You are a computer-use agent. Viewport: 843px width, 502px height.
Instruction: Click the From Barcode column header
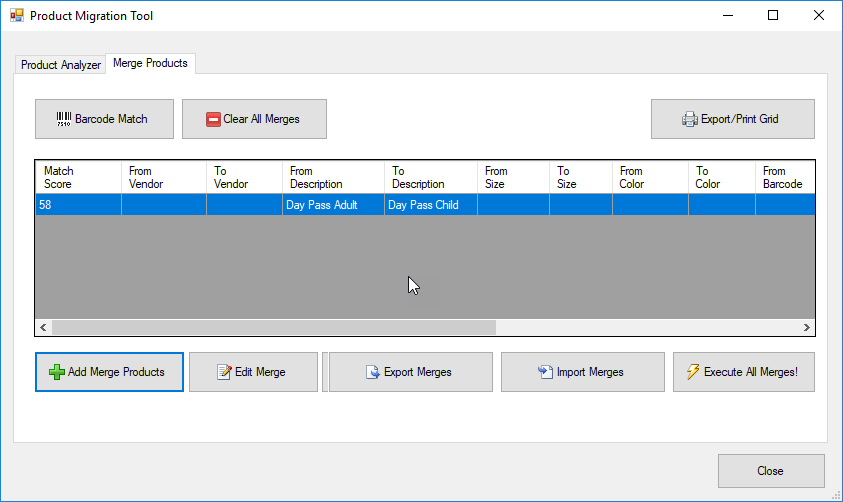785,177
